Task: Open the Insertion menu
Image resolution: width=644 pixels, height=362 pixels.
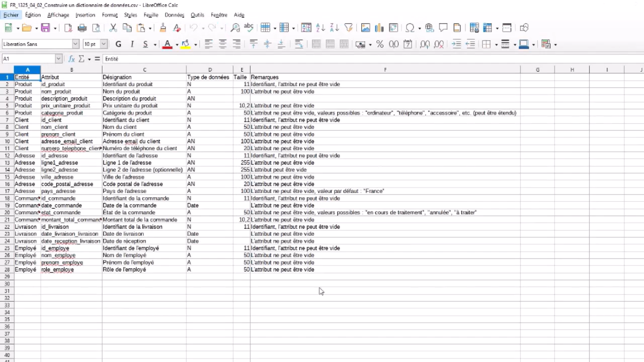Action: (x=85, y=15)
